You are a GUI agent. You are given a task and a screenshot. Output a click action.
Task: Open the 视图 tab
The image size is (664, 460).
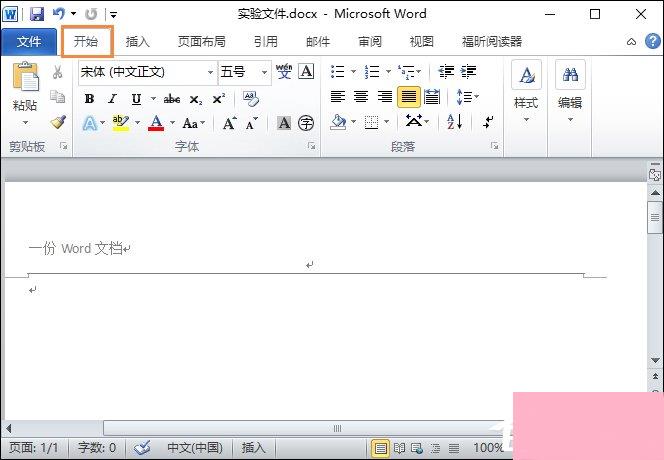click(422, 42)
